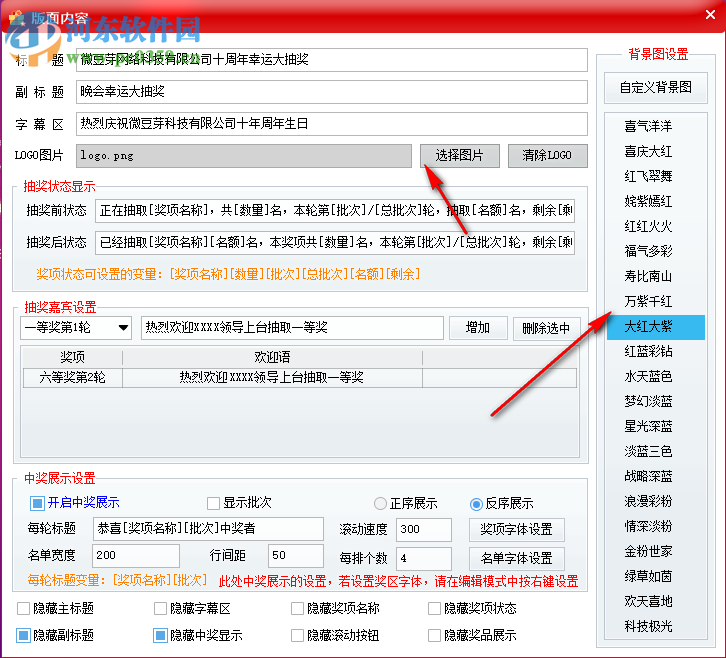Click the 滚动速度 value field
This screenshot has width=726, height=658.
(424, 529)
